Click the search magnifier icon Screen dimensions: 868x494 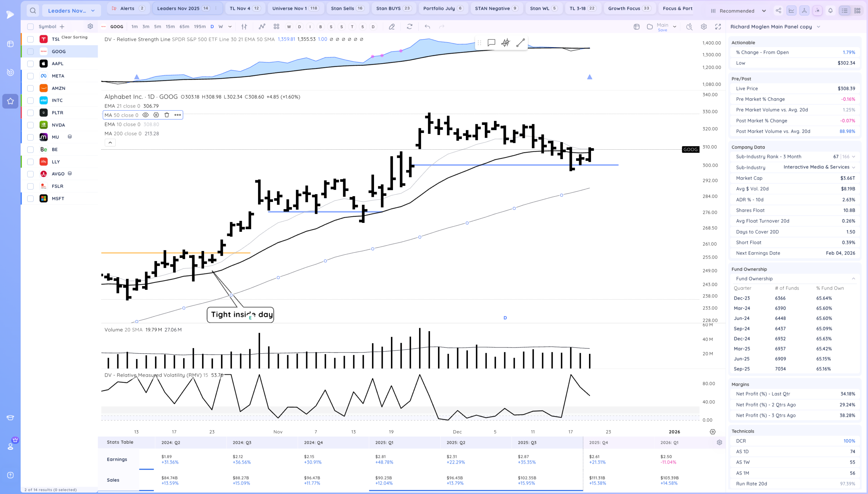point(33,11)
